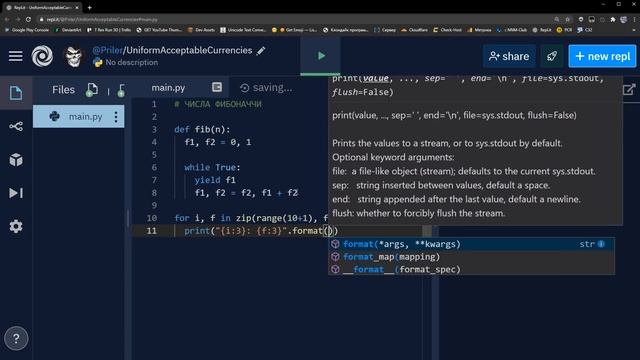
Task: Select format(*args, **kwargs) autocomplete suggestion
Action: coord(471,244)
